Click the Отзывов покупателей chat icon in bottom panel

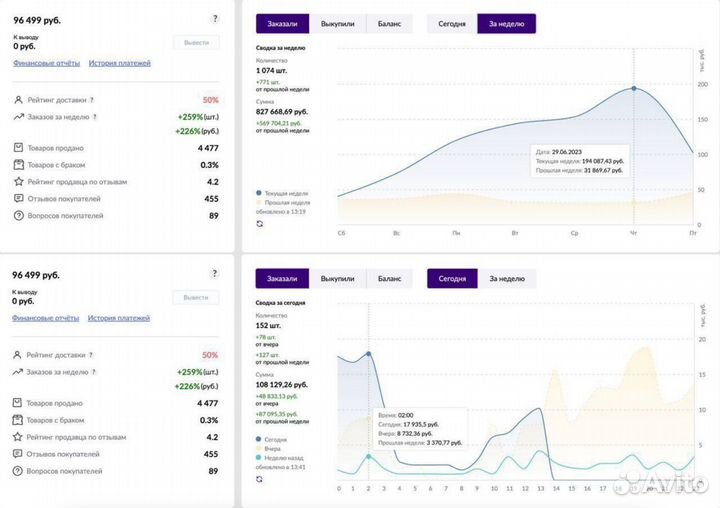point(19,454)
